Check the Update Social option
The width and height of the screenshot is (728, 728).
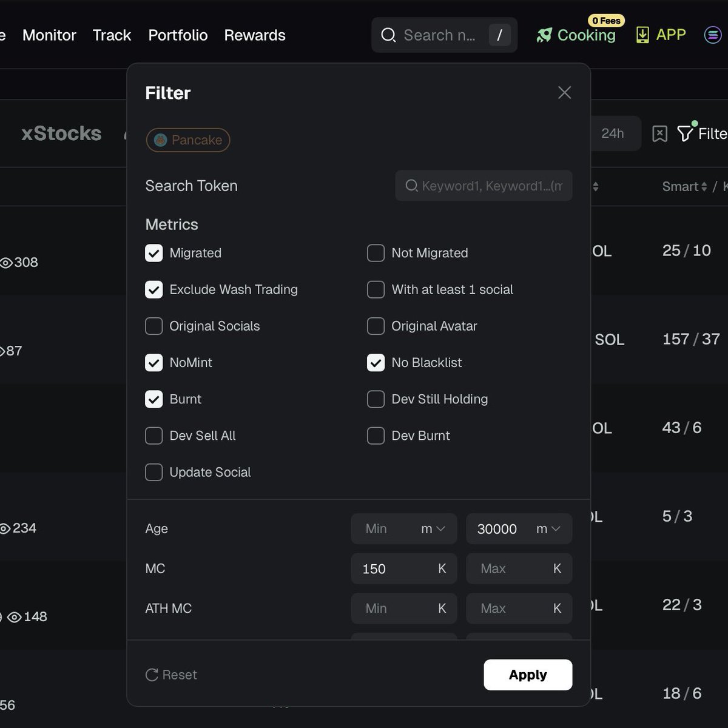(154, 472)
